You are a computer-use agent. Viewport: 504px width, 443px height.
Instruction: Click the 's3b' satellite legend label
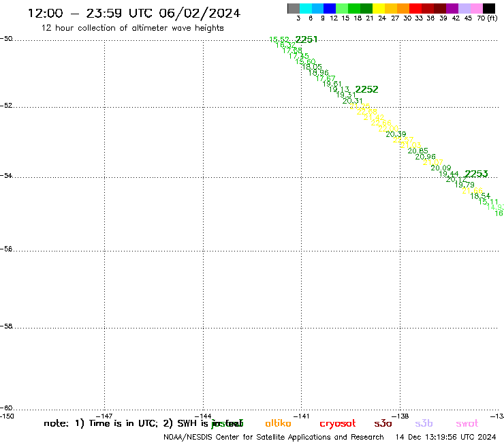click(424, 424)
